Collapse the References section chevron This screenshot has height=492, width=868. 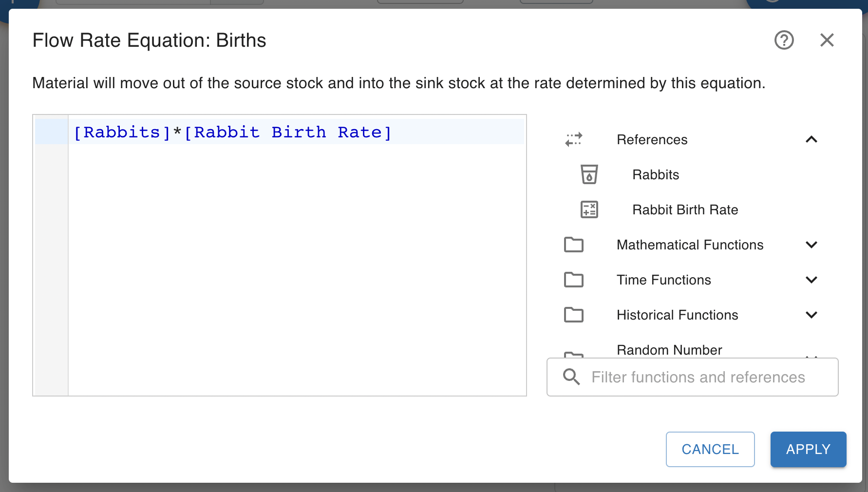coord(811,140)
